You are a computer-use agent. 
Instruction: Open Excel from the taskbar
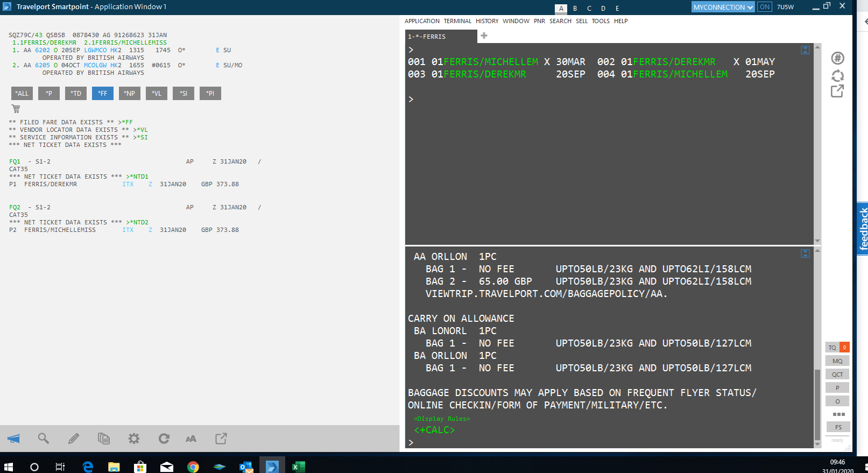(x=299, y=467)
